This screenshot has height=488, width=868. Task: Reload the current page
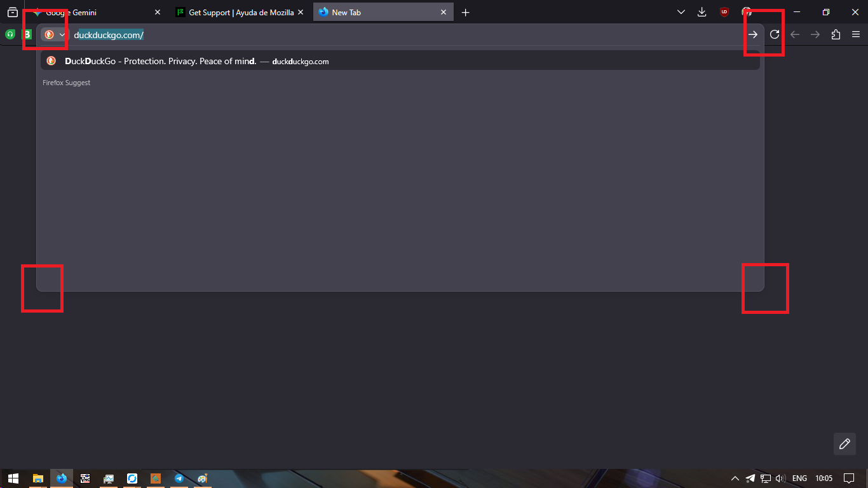(775, 34)
